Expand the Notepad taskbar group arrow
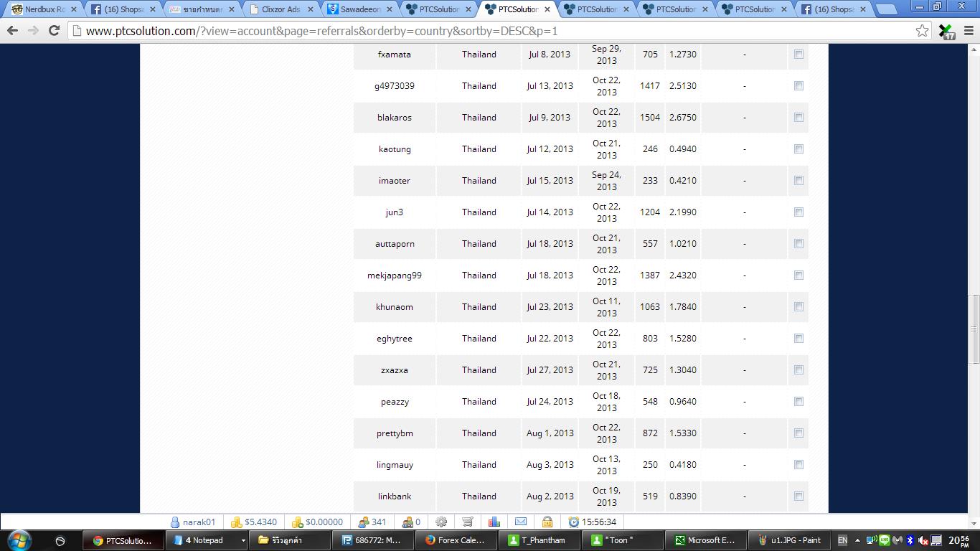Image resolution: width=980 pixels, height=551 pixels. pyautogui.click(x=243, y=540)
